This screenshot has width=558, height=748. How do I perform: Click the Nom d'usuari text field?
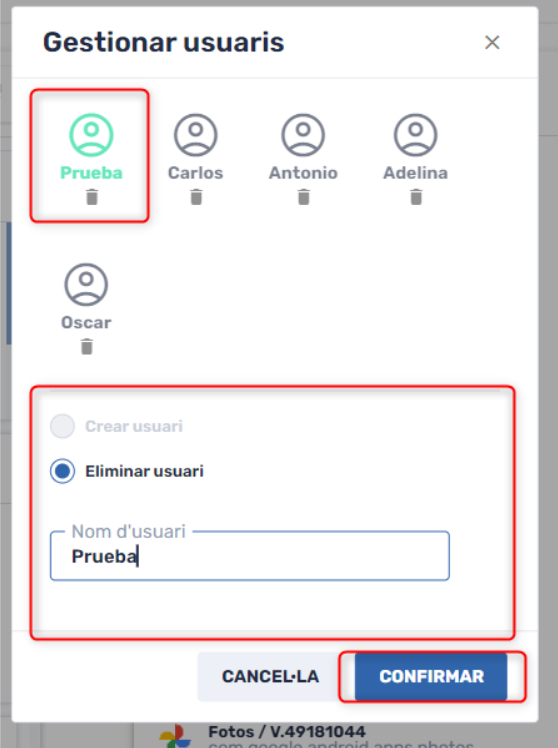(x=249, y=556)
